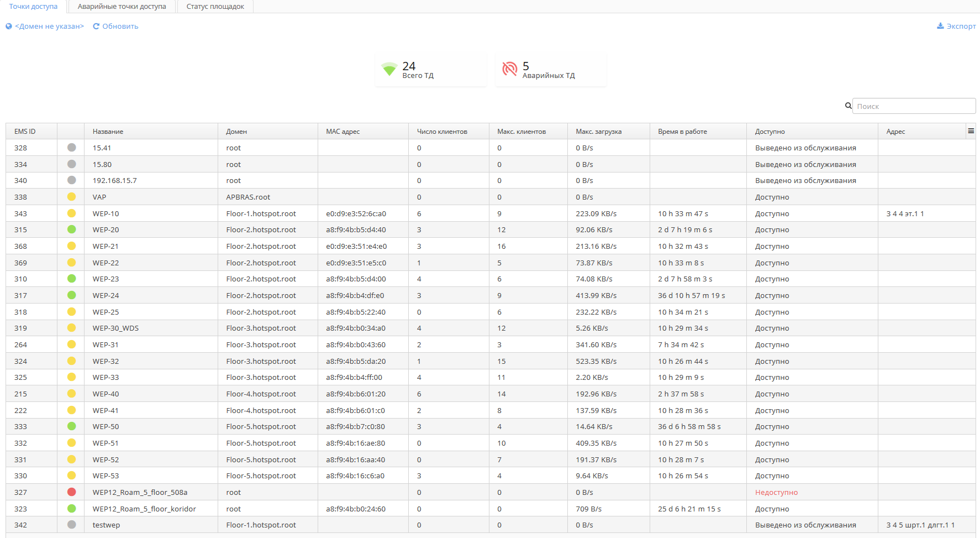Select the 5 Аварийных ТД summary card

pyautogui.click(x=551, y=70)
